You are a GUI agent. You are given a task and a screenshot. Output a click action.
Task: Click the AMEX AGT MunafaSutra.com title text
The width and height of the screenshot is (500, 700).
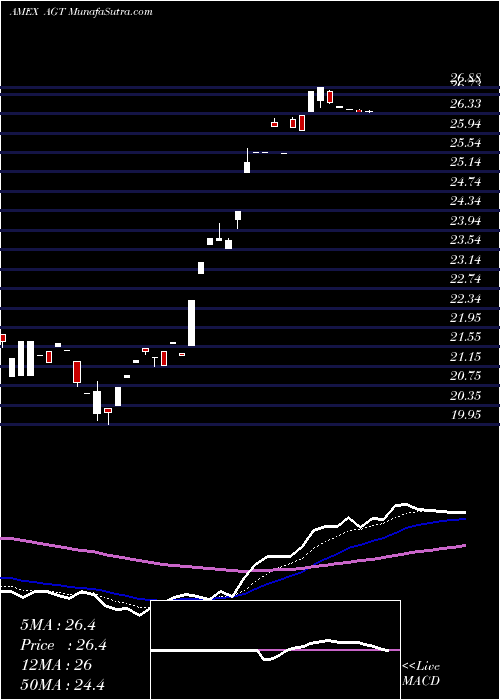point(81,11)
